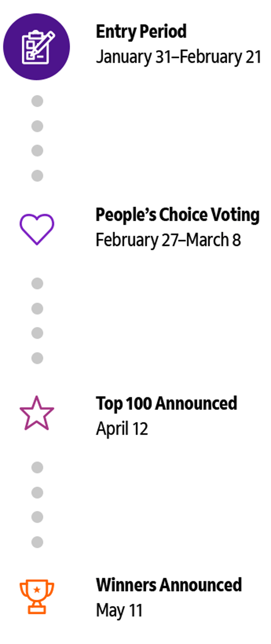
Task: Click the purple clipboard entry icon
Action: pos(37,47)
